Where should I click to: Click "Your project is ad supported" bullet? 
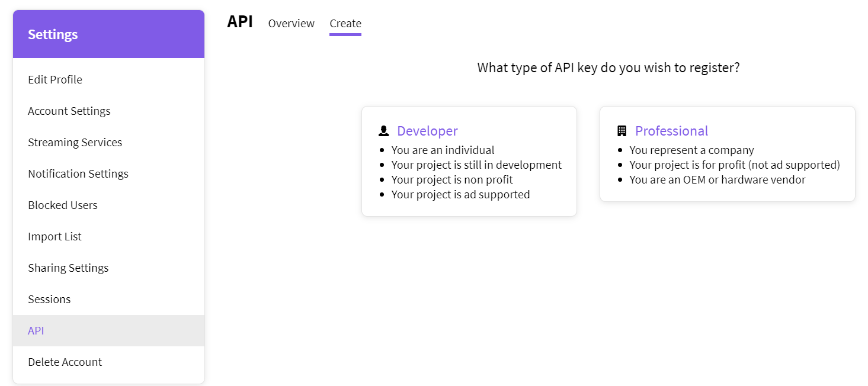click(x=460, y=194)
